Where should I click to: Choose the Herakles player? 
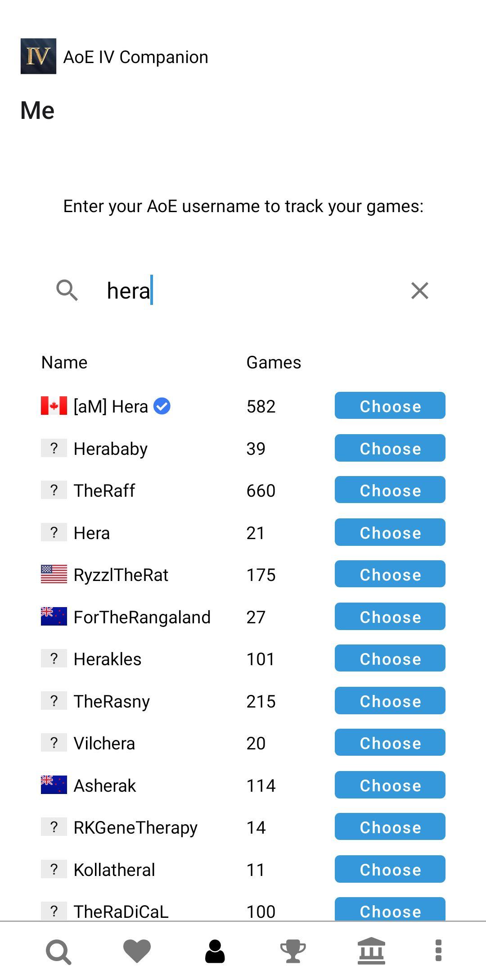coord(390,658)
